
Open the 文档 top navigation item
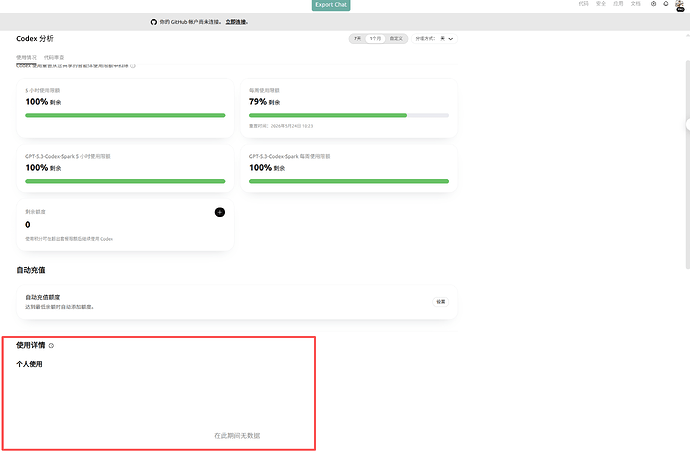coord(635,4)
